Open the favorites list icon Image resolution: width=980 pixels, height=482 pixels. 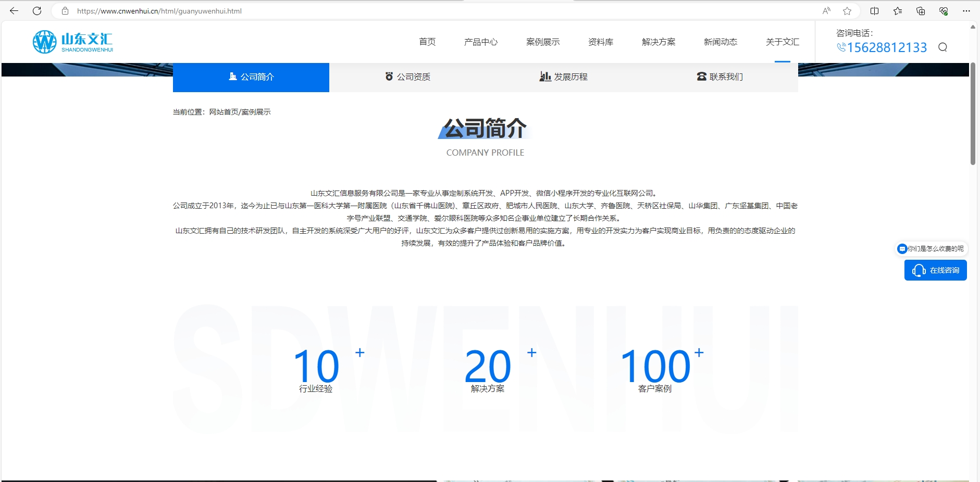[898, 10]
